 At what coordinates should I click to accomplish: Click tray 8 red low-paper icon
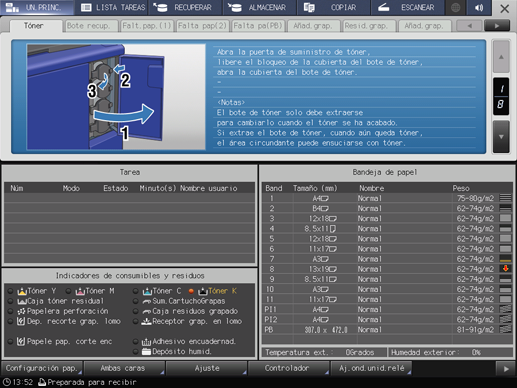(505, 269)
